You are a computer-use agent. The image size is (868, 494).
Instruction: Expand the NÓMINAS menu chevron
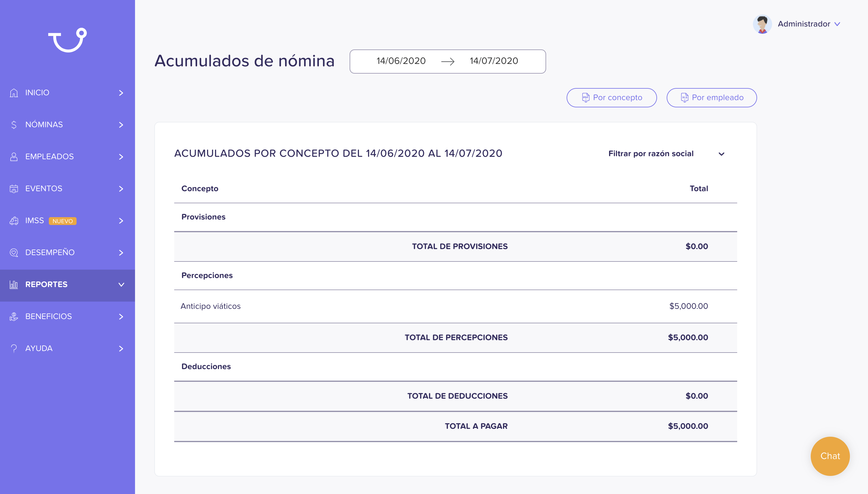(121, 125)
